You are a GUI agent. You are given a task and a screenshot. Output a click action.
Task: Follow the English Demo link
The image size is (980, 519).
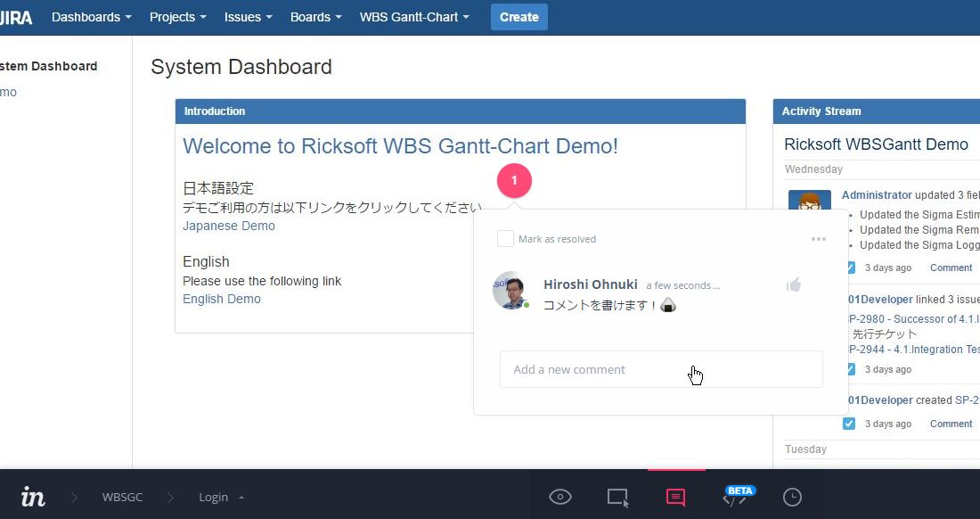(221, 299)
